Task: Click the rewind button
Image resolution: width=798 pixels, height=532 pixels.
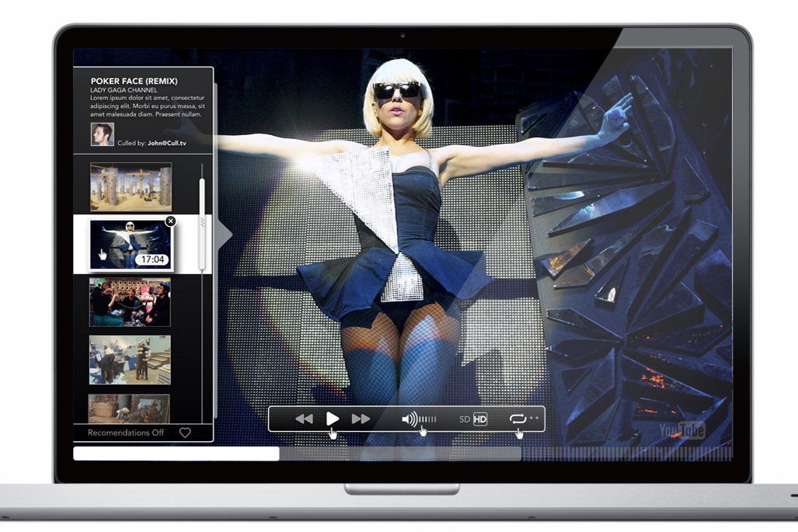Action: (305, 419)
